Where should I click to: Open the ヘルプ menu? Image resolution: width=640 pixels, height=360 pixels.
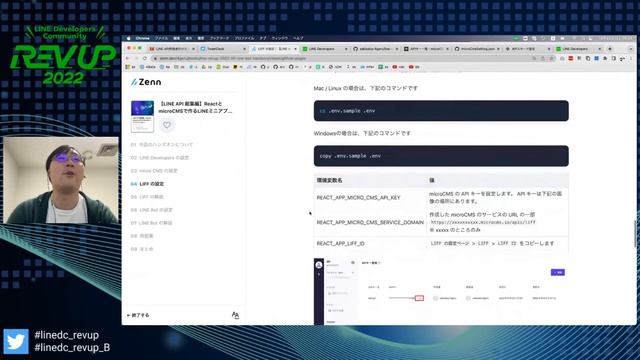click(298, 38)
